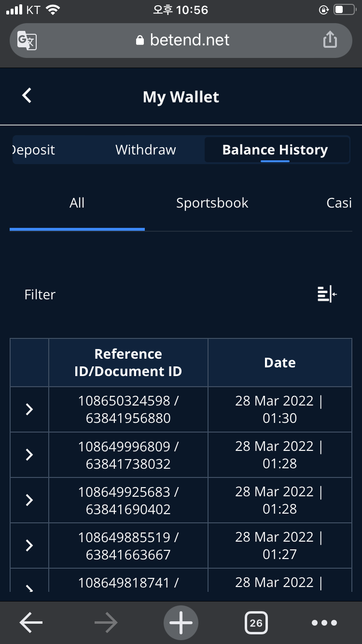
Task: Toggle the filter collapse icon
Action: click(x=327, y=294)
